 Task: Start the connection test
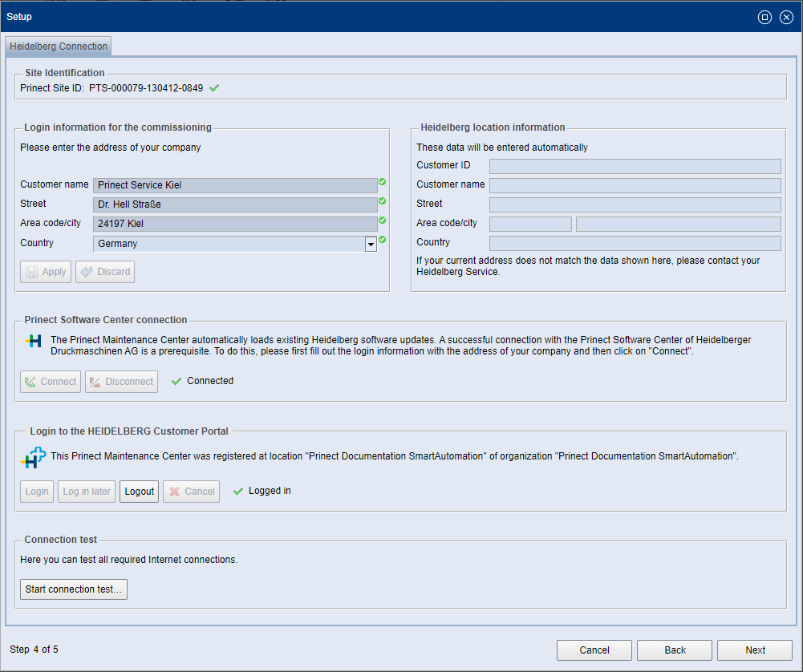pos(73,589)
